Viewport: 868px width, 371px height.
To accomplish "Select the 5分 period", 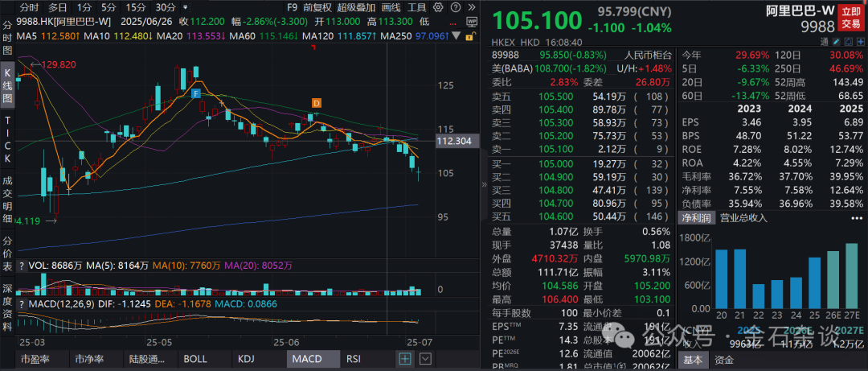I will pyautogui.click(x=108, y=7).
